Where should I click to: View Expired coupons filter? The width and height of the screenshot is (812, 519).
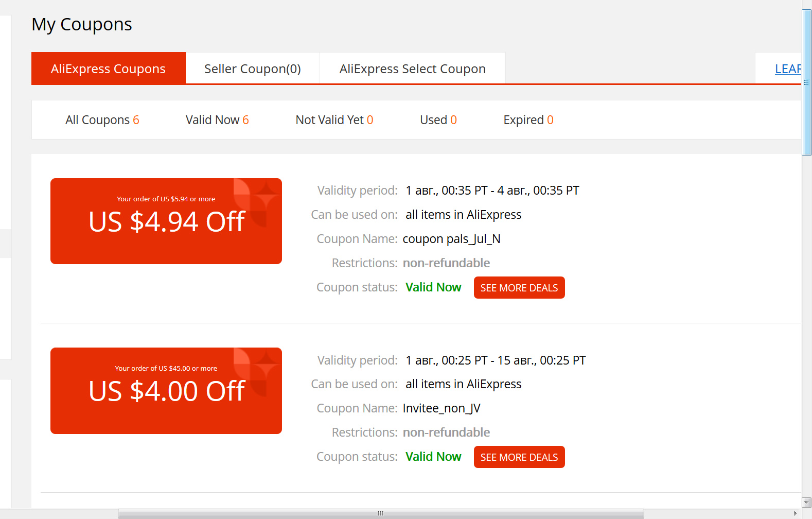pos(528,120)
